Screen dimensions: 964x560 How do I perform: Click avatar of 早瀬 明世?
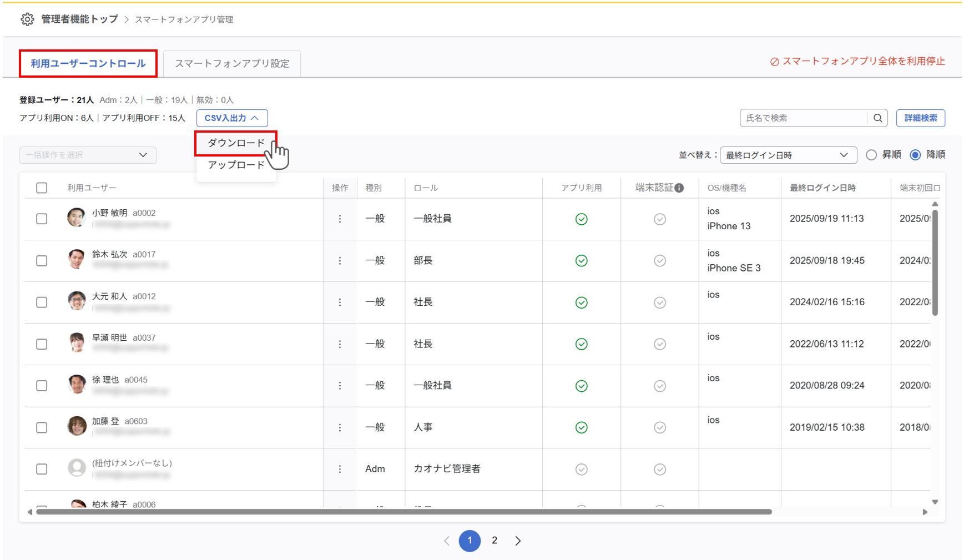[x=77, y=342]
